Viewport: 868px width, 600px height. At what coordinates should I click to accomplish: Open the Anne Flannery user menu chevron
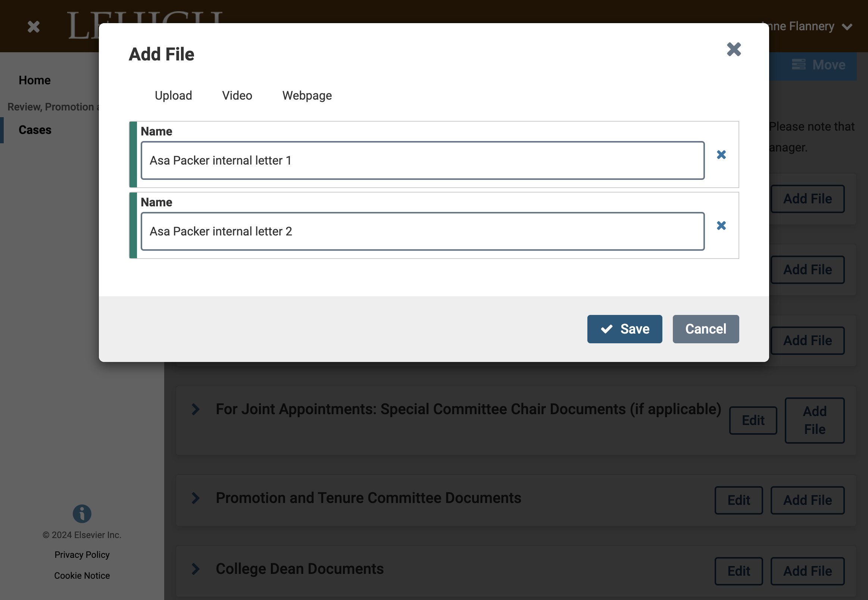pos(847,27)
